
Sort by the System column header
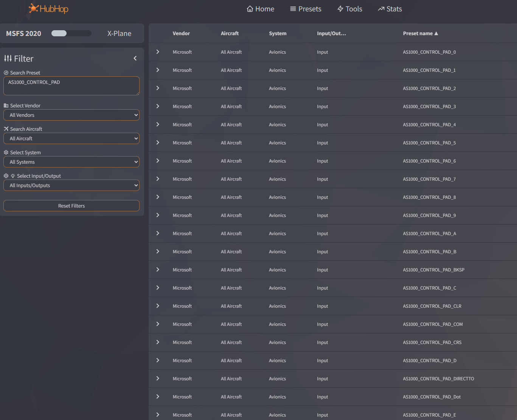pos(278,33)
